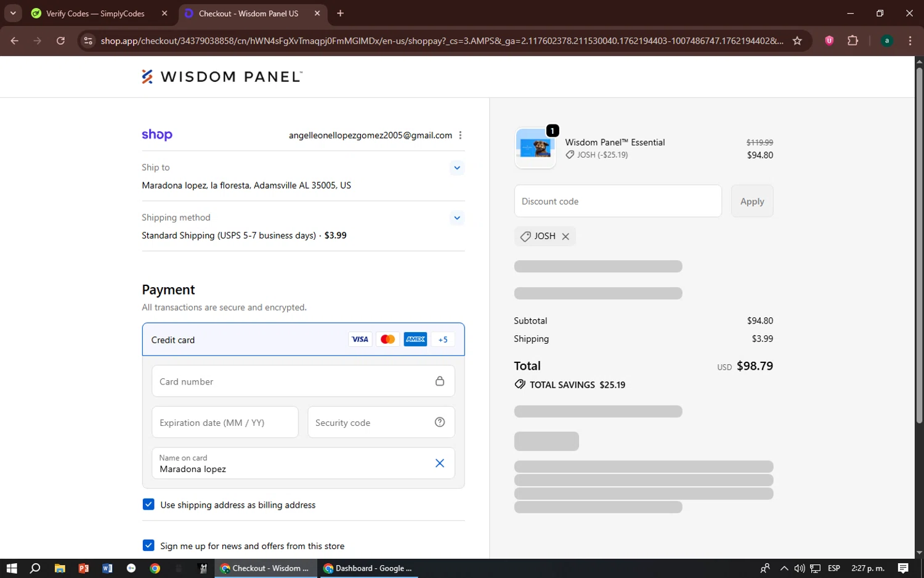
Task: Select the Credit card payment option
Action: tap(303, 340)
